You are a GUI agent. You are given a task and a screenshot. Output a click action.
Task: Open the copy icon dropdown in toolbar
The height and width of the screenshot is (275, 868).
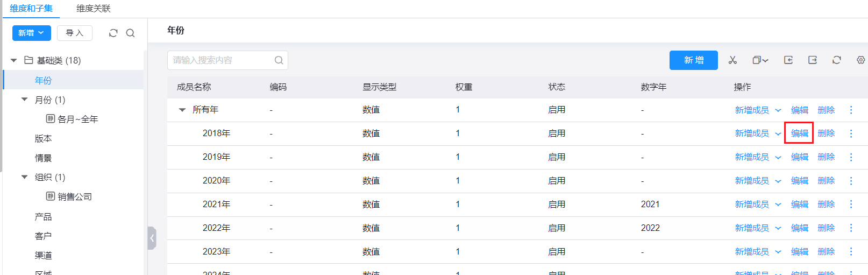pos(760,60)
